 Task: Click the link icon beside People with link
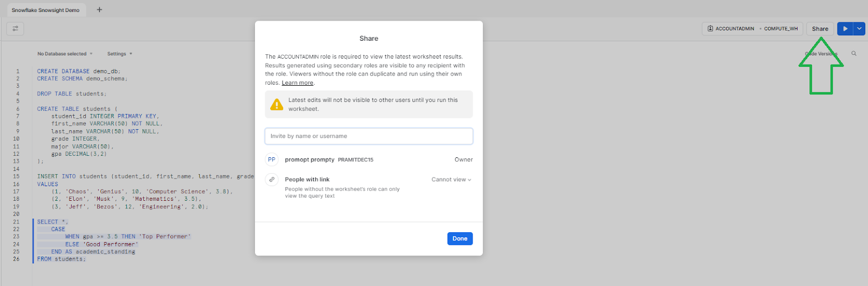[272, 180]
